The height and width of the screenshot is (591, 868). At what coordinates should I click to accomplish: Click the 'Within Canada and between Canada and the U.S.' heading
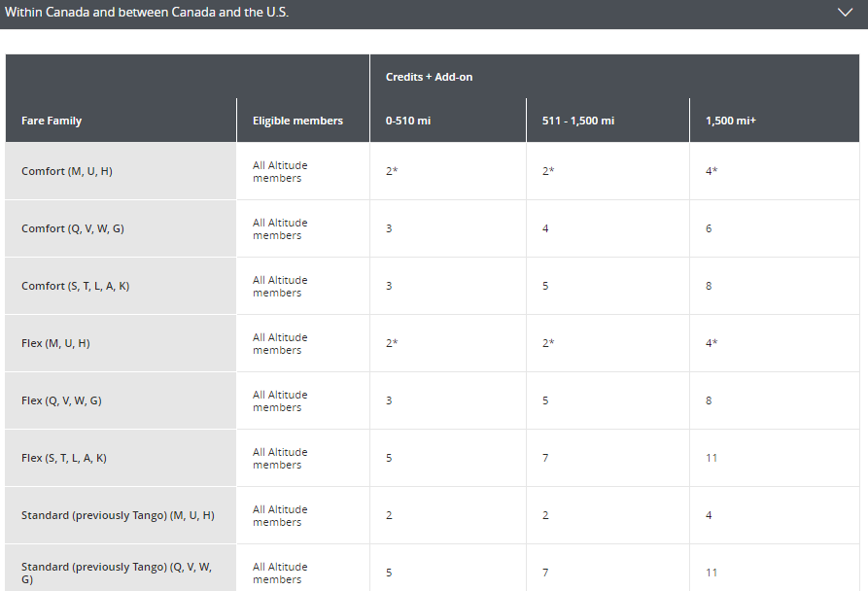[x=147, y=13]
